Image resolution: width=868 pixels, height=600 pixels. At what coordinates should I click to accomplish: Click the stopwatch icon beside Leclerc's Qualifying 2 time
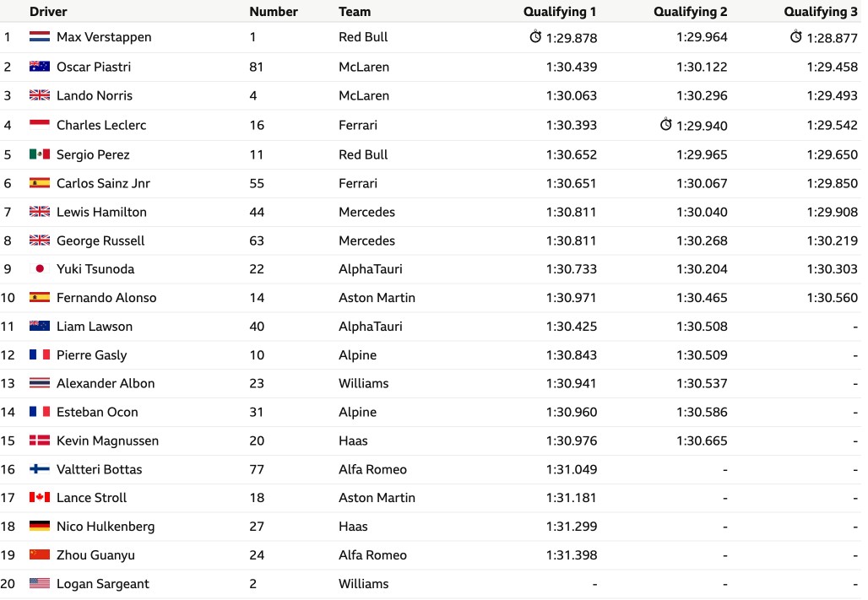click(666, 125)
